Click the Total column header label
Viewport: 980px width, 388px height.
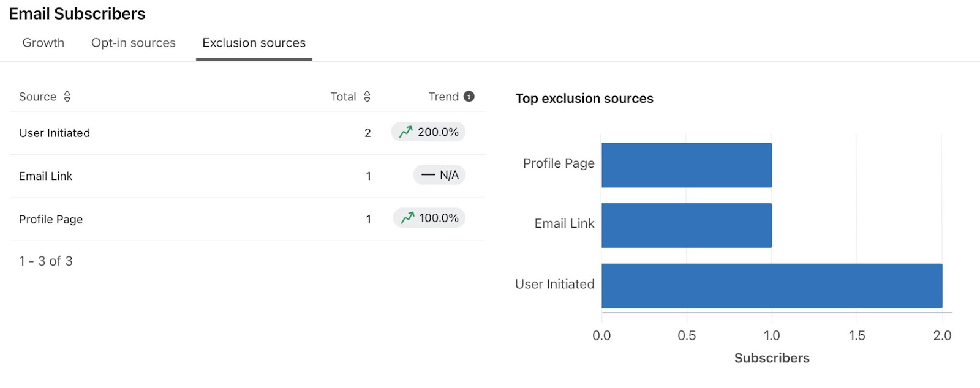click(x=343, y=97)
